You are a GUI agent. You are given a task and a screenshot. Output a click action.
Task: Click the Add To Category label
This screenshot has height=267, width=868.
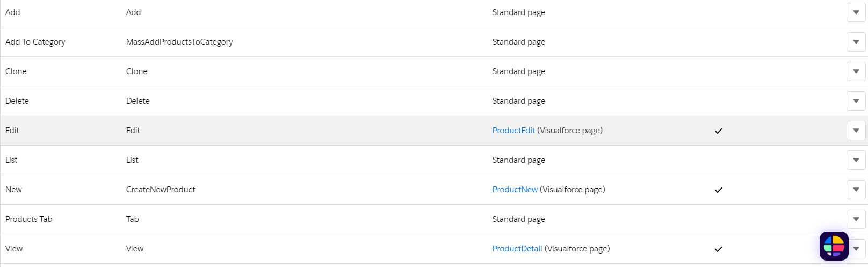[x=35, y=42]
